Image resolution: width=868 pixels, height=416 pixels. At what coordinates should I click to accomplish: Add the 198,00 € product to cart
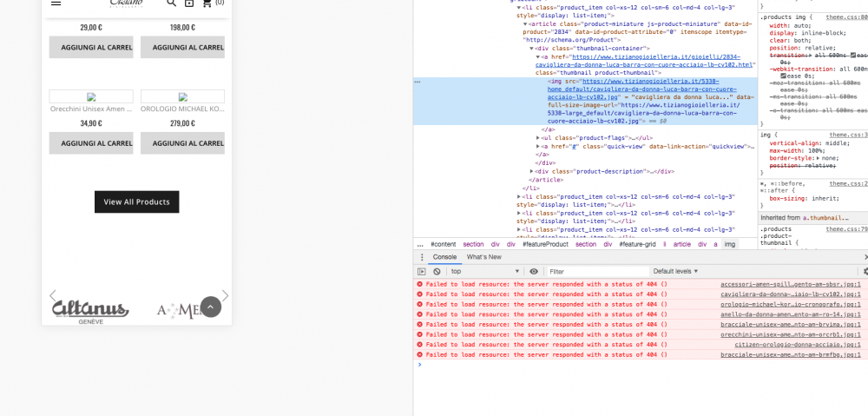pos(182,47)
